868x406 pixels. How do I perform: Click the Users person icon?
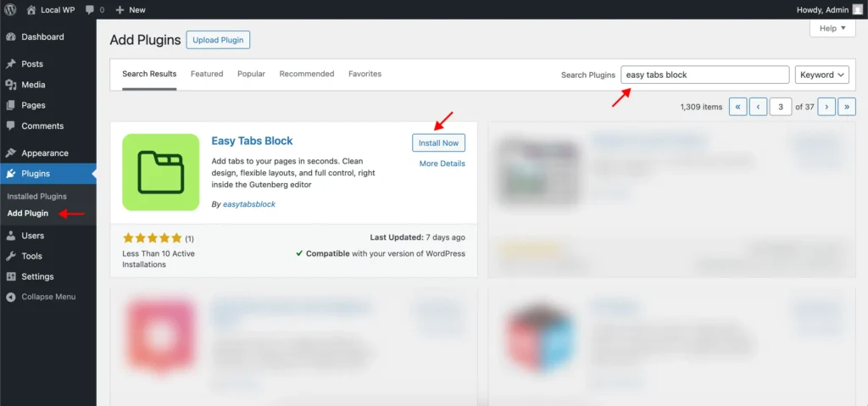(x=10, y=236)
